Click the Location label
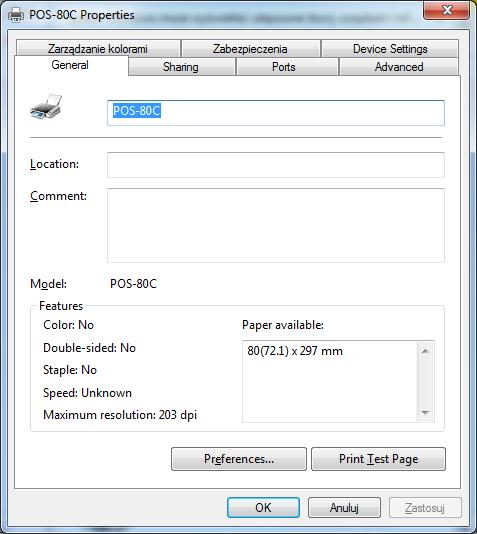Viewport: 477px width, 534px height. [54, 164]
